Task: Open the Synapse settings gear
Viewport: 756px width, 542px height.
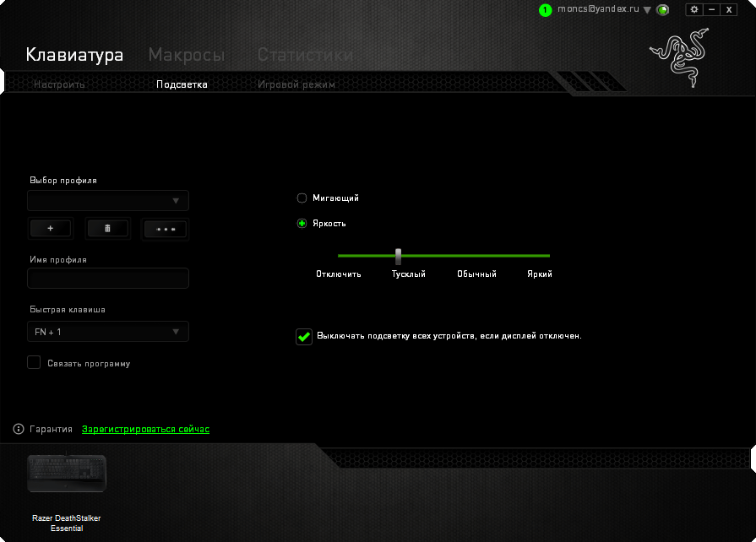Action: point(694,9)
